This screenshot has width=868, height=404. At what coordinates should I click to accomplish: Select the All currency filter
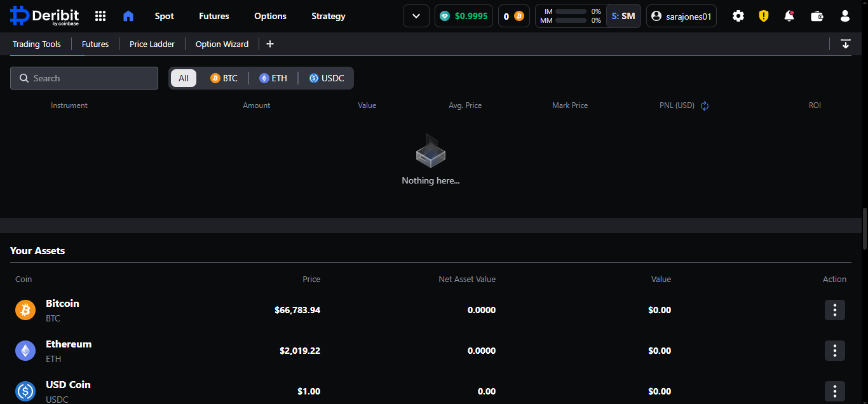coord(184,78)
